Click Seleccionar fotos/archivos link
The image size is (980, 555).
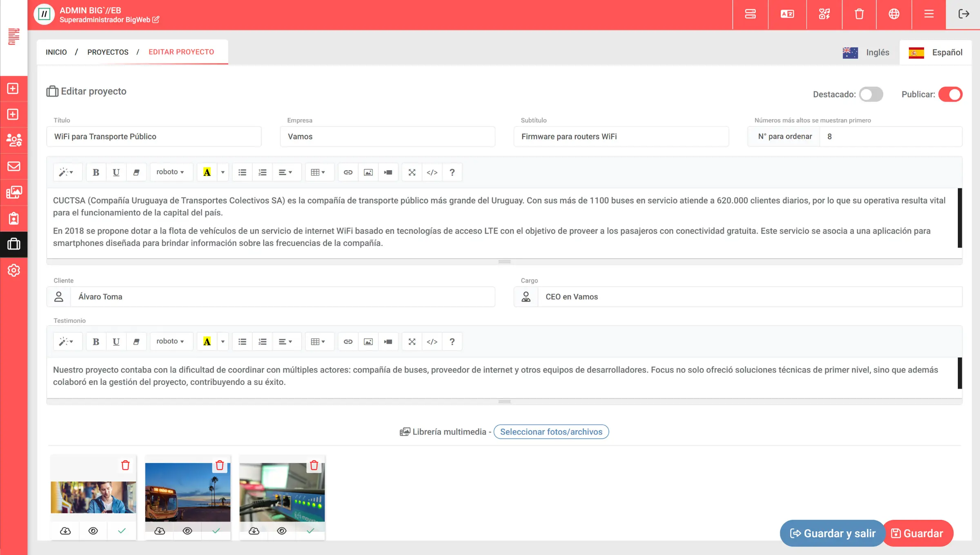click(551, 432)
